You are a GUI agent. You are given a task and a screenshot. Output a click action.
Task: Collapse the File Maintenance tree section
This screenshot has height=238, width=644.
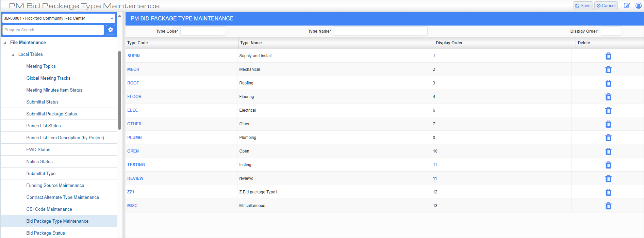[5, 43]
